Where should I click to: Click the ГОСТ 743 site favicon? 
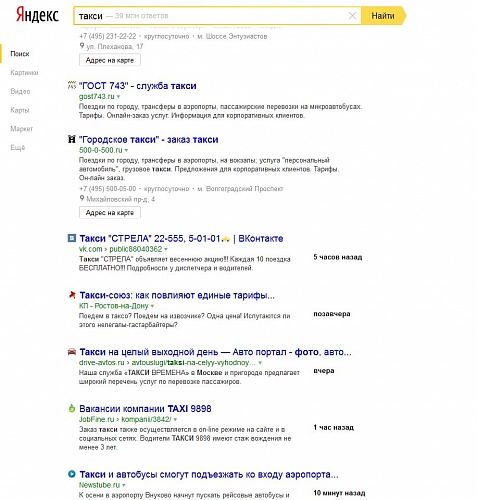click(72, 85)
